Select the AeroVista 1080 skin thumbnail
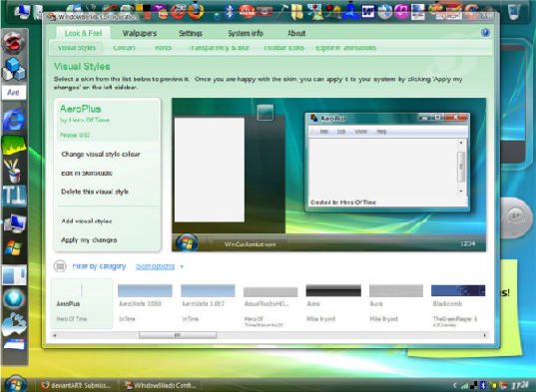536x392 pixels. (145, 303)
